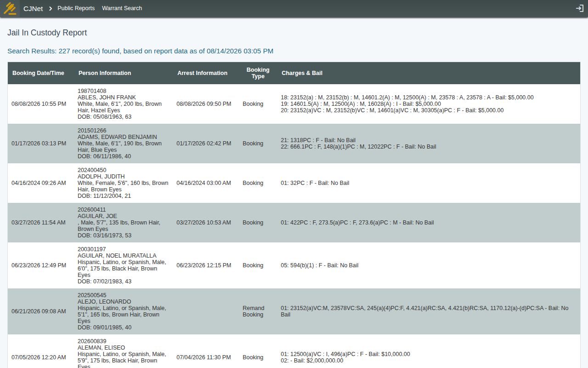Image resolution: width=588 pixels, height=368 pixels.
Task: Click arrest time 04/16/2024 03:00 AM
Action: point(204,183)
